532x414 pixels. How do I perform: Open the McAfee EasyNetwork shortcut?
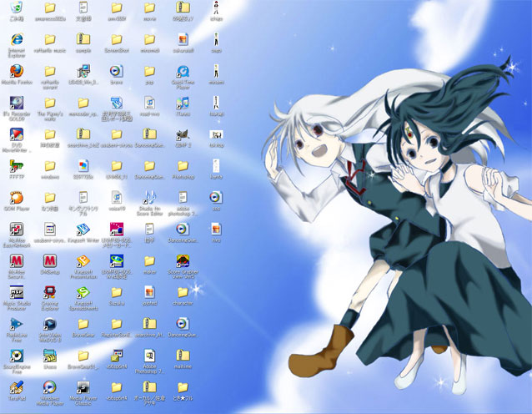[x=17, y=229]
